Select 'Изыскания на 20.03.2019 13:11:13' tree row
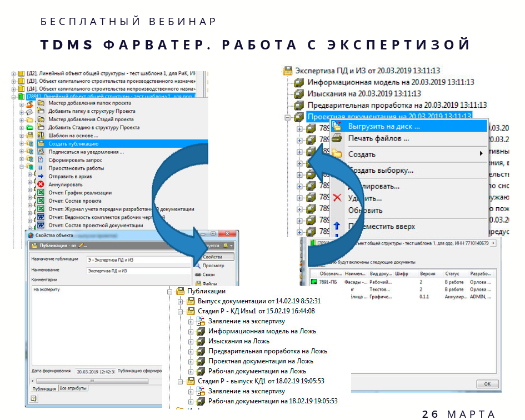 364,93
